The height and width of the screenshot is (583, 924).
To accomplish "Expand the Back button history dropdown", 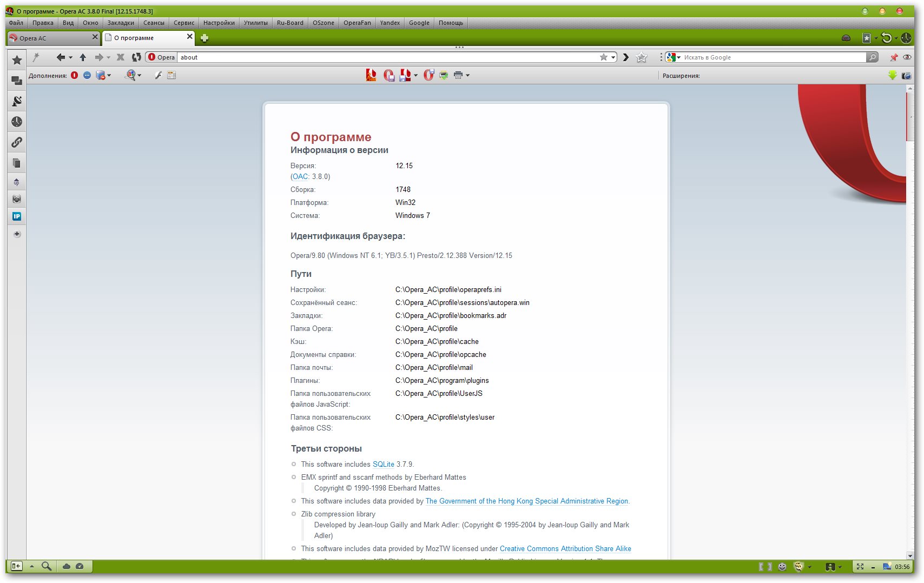I will (x=70, y=57).
